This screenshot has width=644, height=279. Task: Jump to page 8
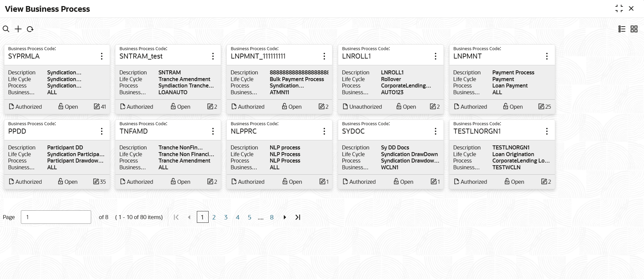coord(272,217)
